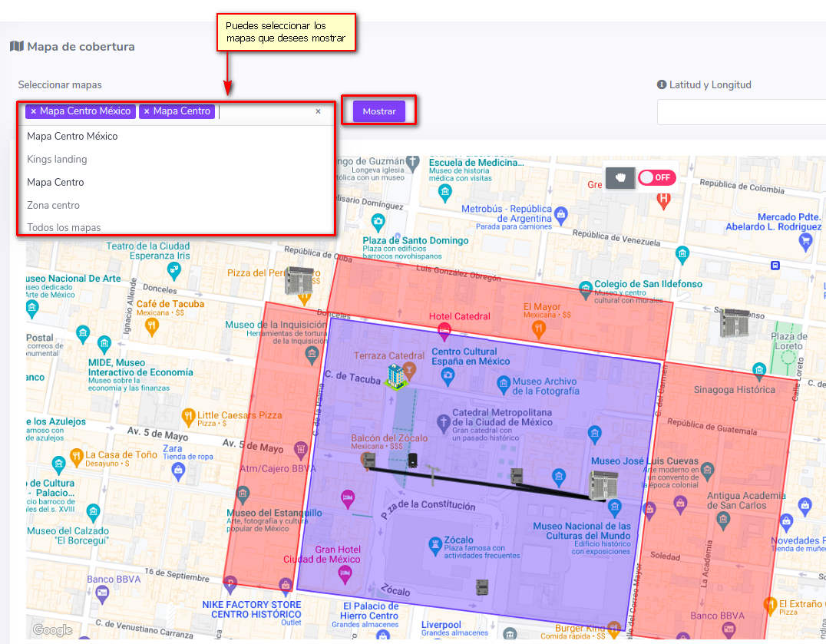826x644 pixels.
Task: Pick Mapa Centro México list option
Action: click(x=72, y=137)
